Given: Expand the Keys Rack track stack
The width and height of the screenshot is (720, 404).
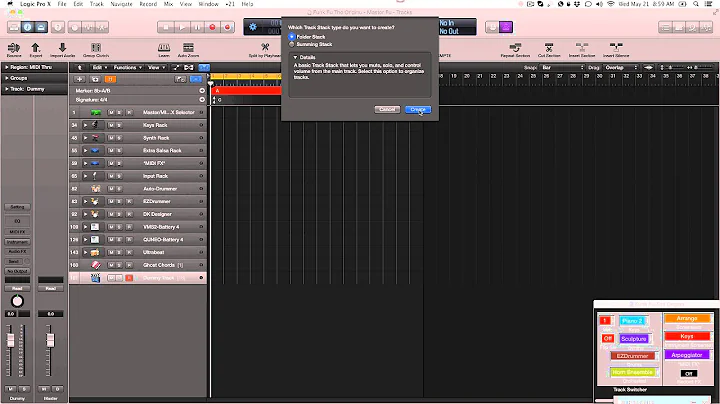Looking at the screenshot, I should tap(85, 125).
